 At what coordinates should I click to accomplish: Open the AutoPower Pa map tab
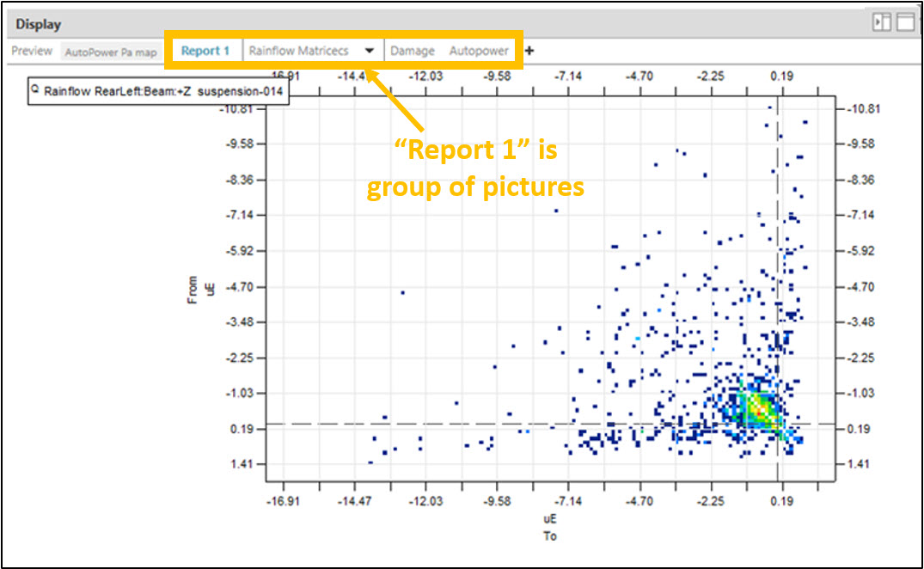(x=111, y=52)
